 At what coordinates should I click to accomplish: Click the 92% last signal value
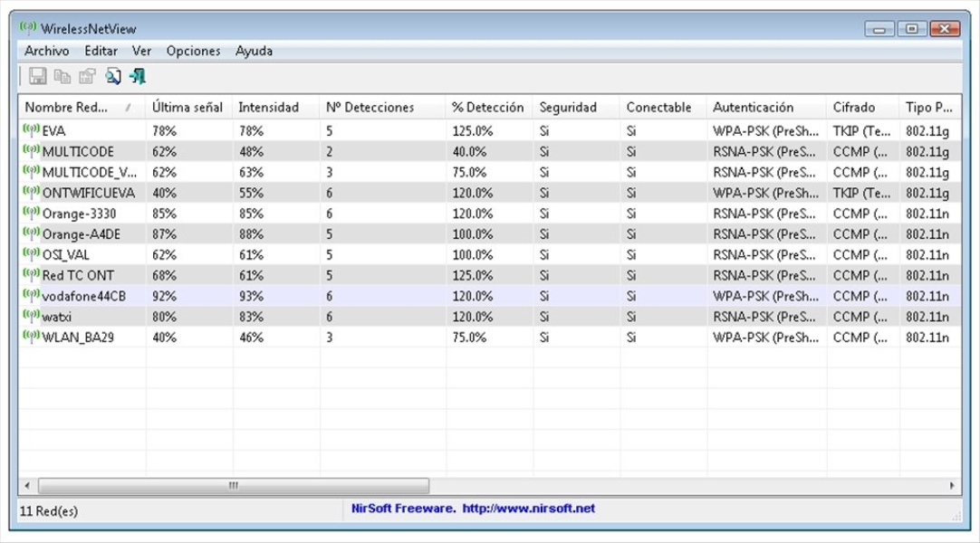pos(164,296)
